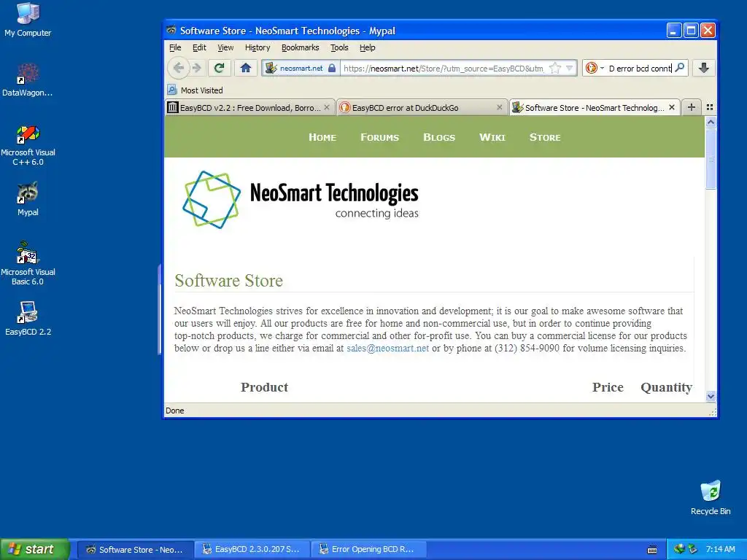Select the Microsoft Visual Basic 6.0 shortcut
Screen dimensions: 747x560
point(28,263)
